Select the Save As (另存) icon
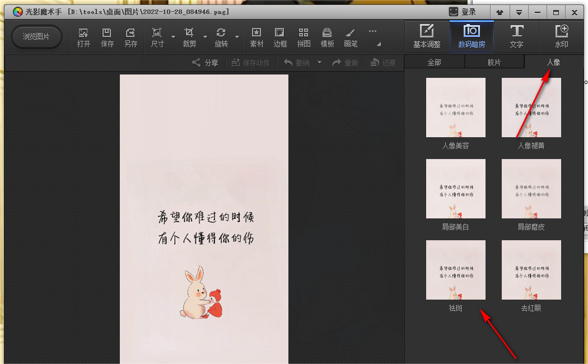Viewport: 588px width, 364px height. 130,37
